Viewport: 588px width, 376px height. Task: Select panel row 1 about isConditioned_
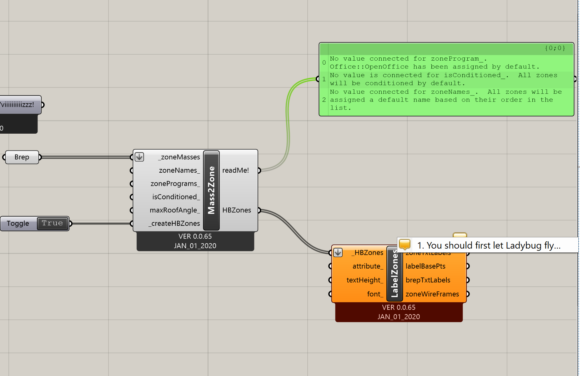(447, 79)
